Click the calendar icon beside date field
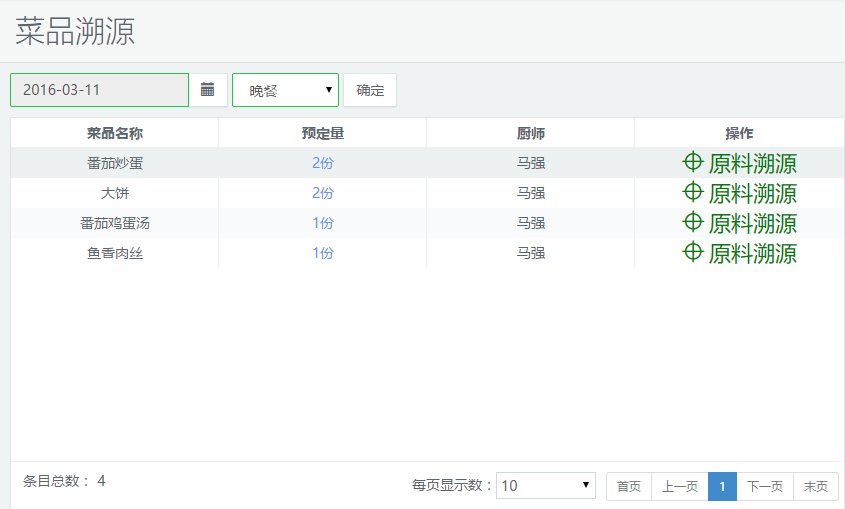Viewport: 845px width, 509px height. pos(207,90)
